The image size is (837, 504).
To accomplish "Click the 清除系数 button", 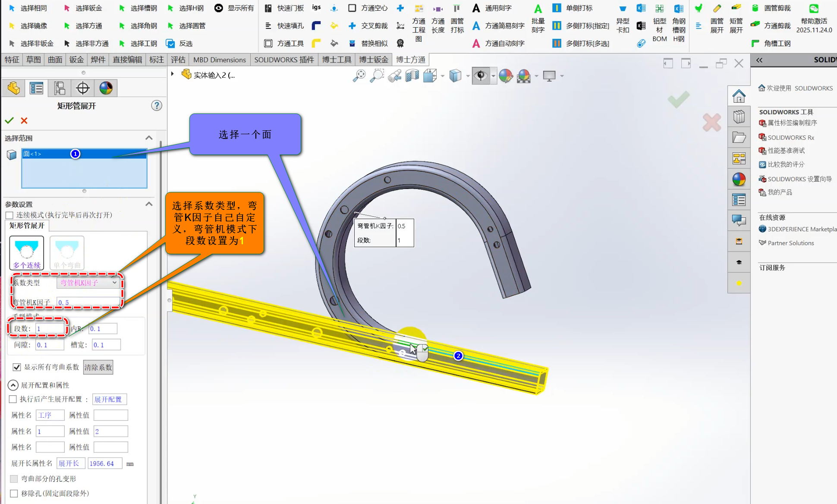I will [98, 367].
